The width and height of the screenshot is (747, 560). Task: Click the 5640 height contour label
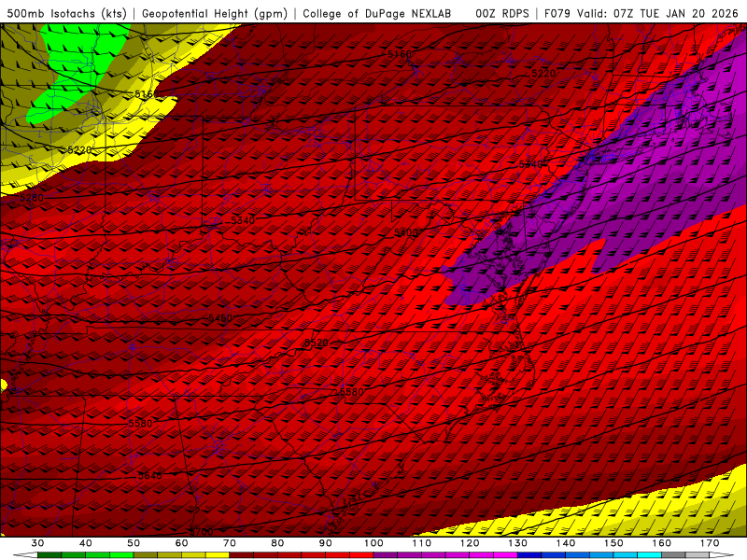click(x=149, y=475)
